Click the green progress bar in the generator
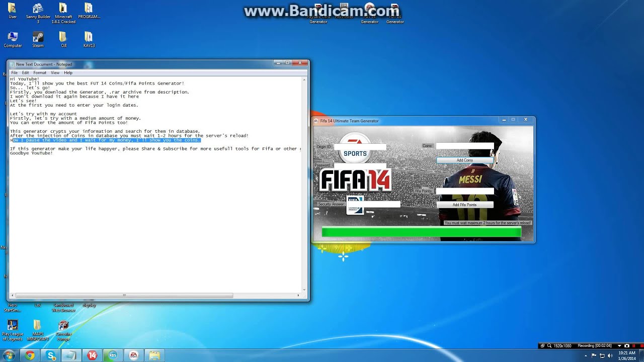Viewport: 644px width, 362px height. (x=422, y=232)
